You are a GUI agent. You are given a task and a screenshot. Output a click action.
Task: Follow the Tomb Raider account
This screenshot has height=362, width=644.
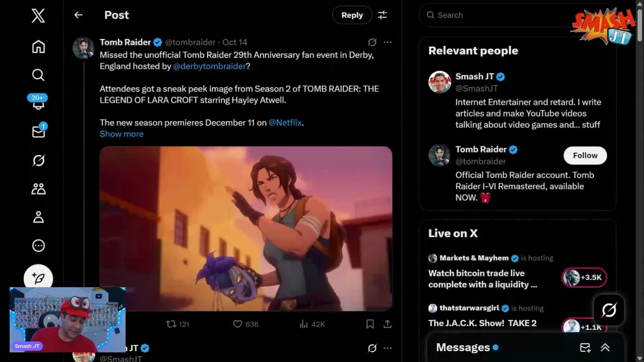585,155
